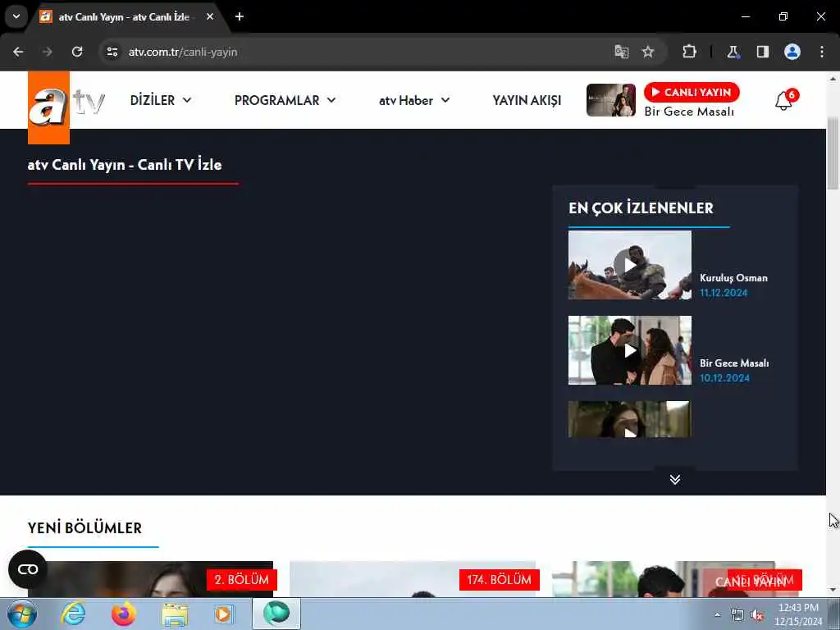840x630 pixels.
Task: Bookmark this page with the star icon
Action: pyautogui.click(x=648, y=52)
